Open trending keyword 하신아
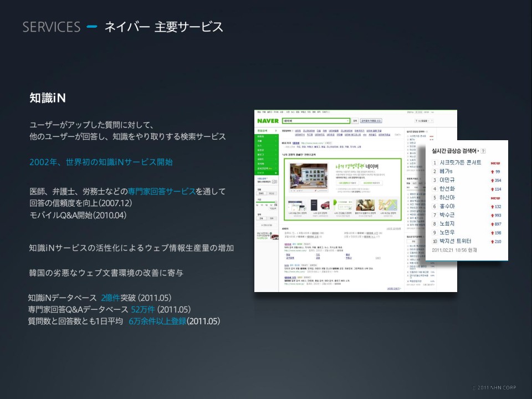The height and width of the screenshot is (399, 532). [447, 197]
